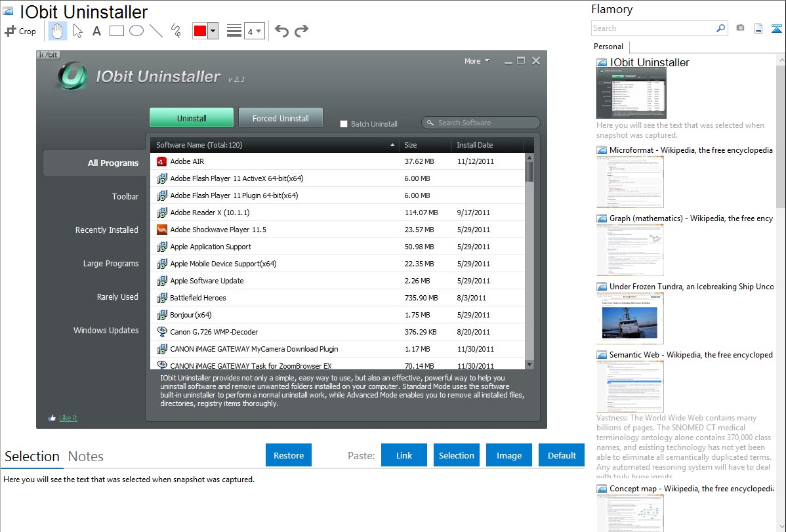Viewport: 786px width, 532px height.
Task: Open the Toolbar category
Action: pos(125,197)
